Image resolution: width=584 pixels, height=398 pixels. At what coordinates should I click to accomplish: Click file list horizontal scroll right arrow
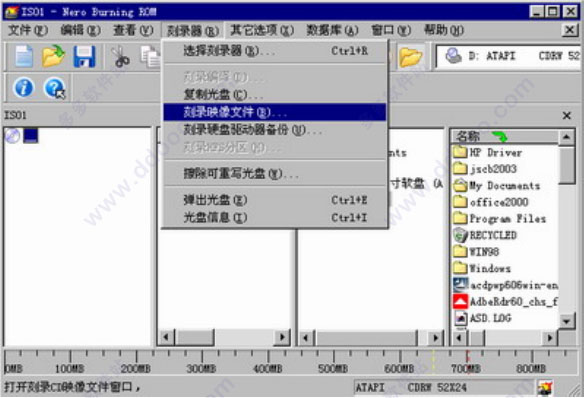tap(550, 338)
